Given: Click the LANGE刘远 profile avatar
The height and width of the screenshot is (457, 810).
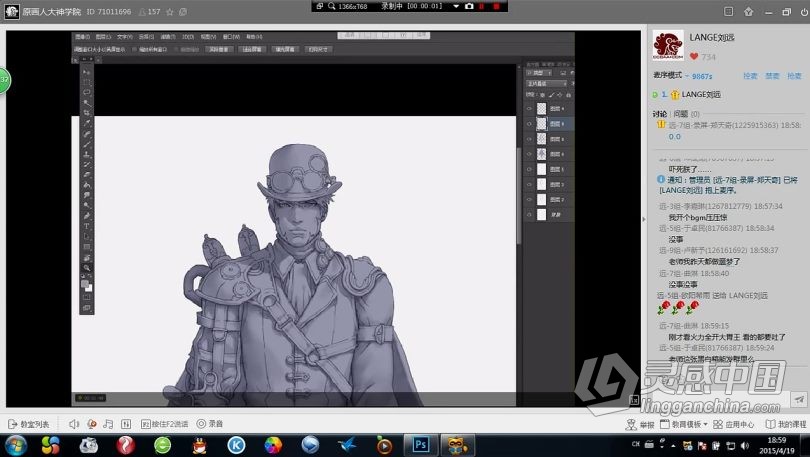Looking at the screenshot, I should [668, 45].
